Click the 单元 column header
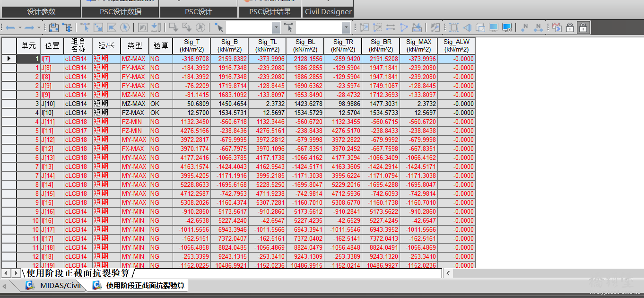This screenshot has width=644, height=298. click(28, 46)
